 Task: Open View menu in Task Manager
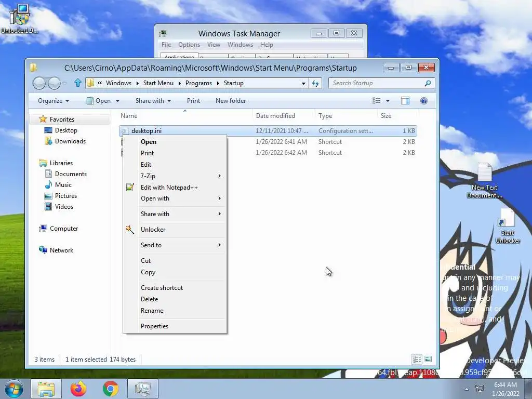(x=214, y=45)
